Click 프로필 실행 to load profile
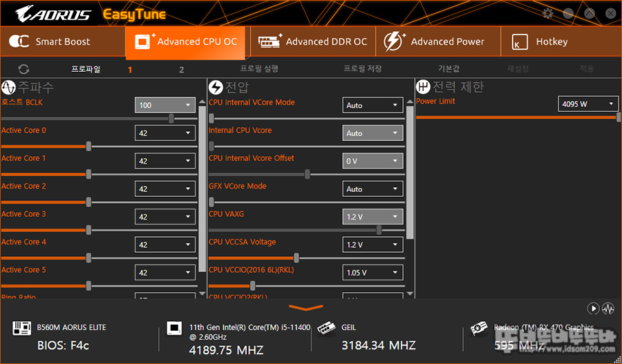The width and height of the screenshot is (622, 364). point(259,68)
